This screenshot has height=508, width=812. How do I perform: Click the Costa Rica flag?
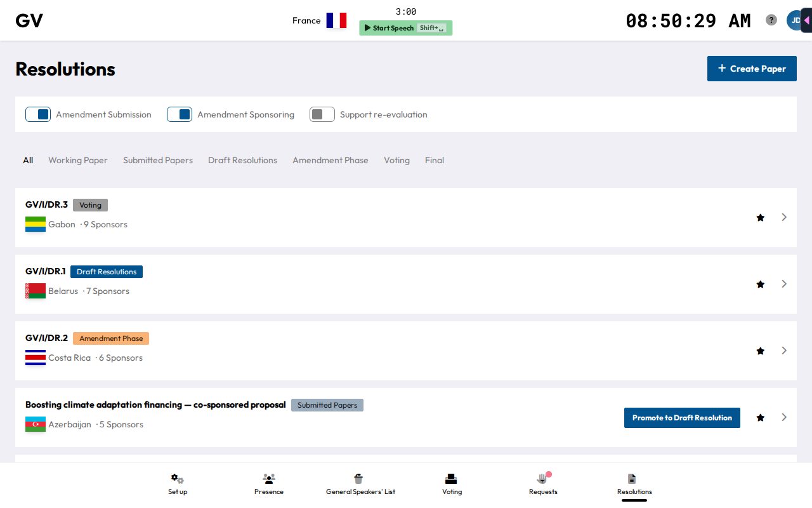tap(36, 358)
